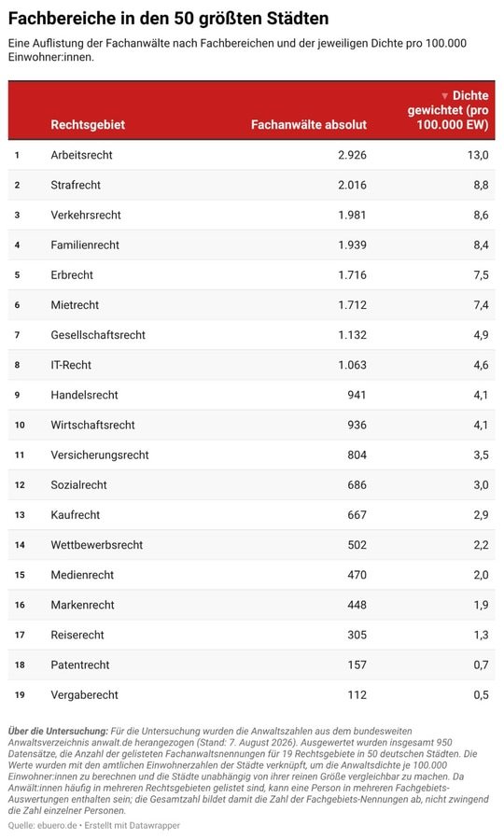504x839 pixels.
Task: Select the Erbrecht row
Action: click(x=251, y=275)
